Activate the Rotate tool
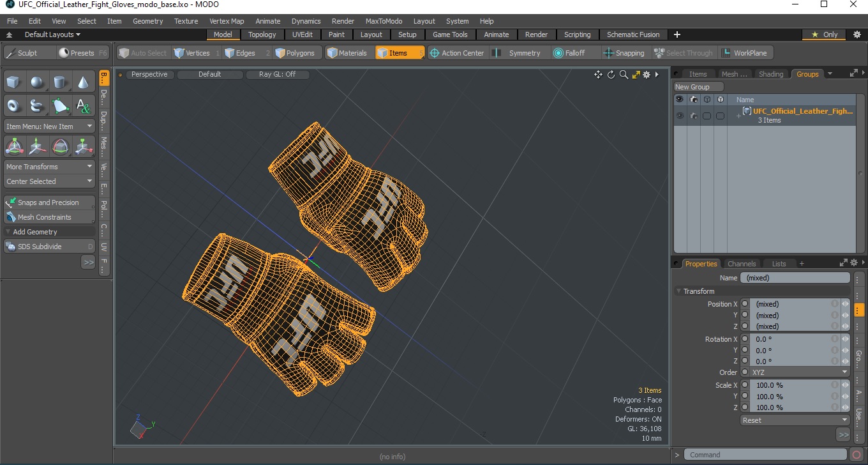This screenshot has width=868, height=465. click(60, 147)
